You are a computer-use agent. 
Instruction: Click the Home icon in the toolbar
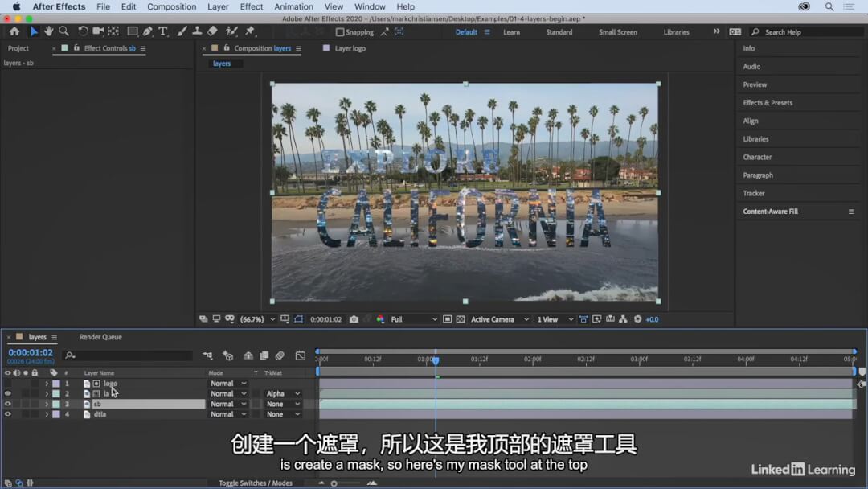click(x=14, y=31)
